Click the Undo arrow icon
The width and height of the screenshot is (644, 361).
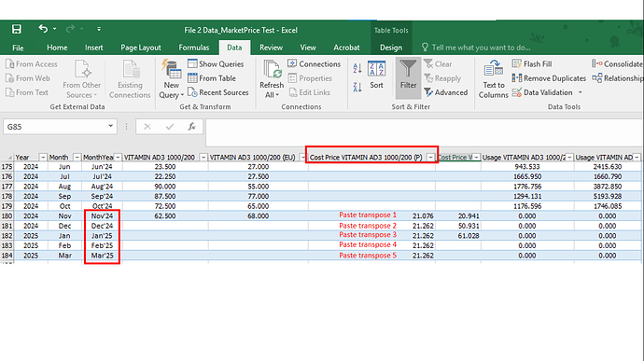43,29
